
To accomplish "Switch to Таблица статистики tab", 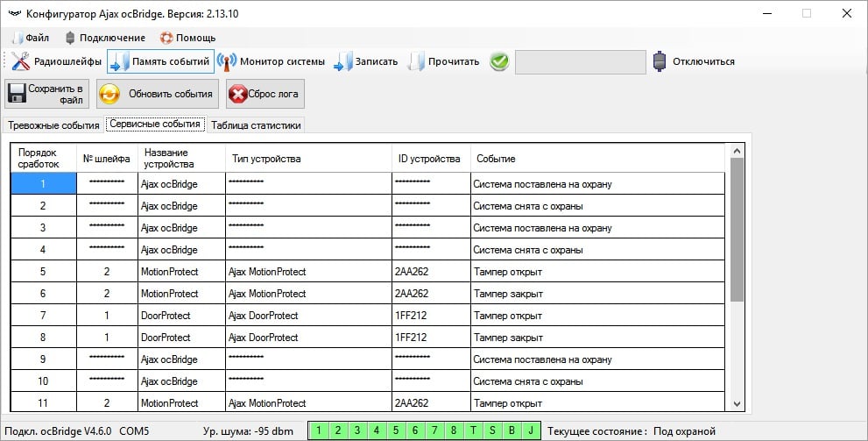I will (256, 125).
